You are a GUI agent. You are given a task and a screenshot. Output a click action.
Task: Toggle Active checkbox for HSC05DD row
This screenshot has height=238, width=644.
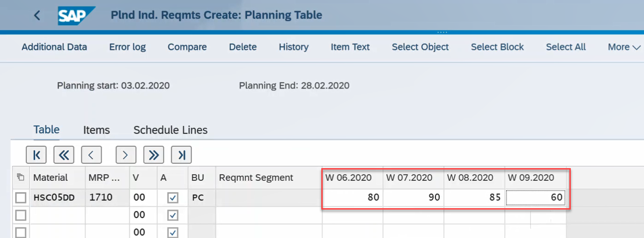pos(173,198)
